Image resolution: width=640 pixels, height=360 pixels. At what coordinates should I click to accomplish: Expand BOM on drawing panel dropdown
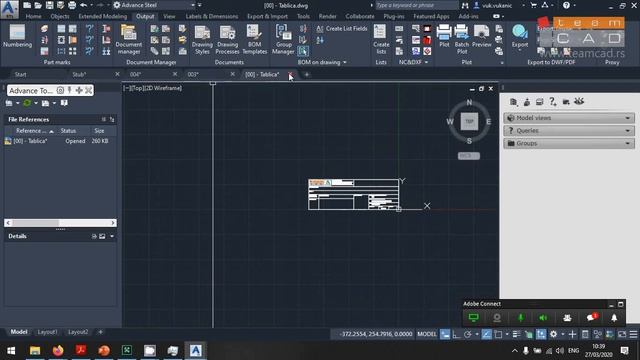point(345,62)
